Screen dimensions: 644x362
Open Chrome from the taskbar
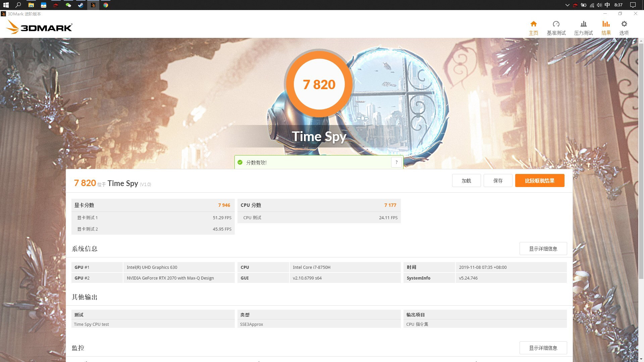click(x=106, y=5)
